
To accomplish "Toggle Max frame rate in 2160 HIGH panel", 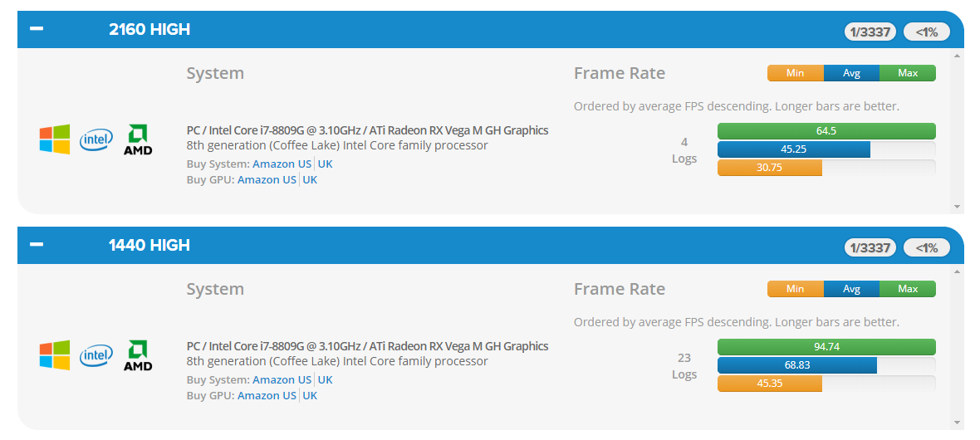I will [908, 73].
